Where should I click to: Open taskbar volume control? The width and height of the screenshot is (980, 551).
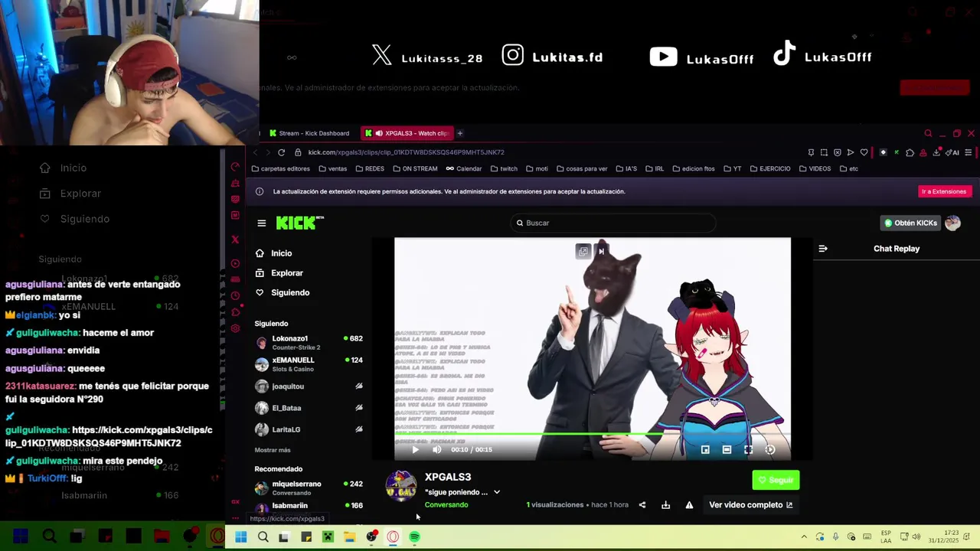(x=916, y=537)
